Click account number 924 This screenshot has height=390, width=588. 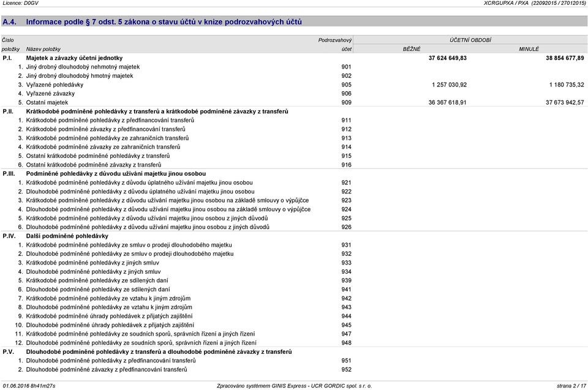(346, 209)
